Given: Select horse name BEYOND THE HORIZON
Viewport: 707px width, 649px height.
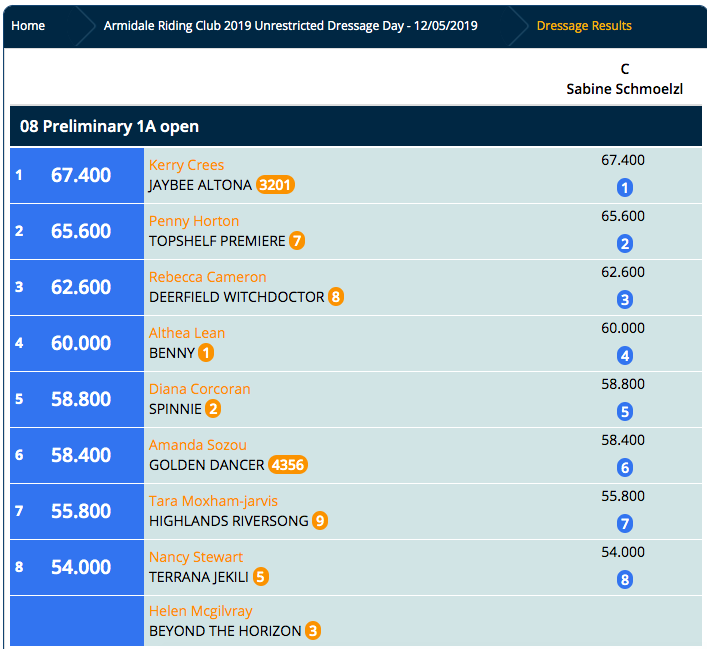Looking at the screenshot, I should click(225, 631).
